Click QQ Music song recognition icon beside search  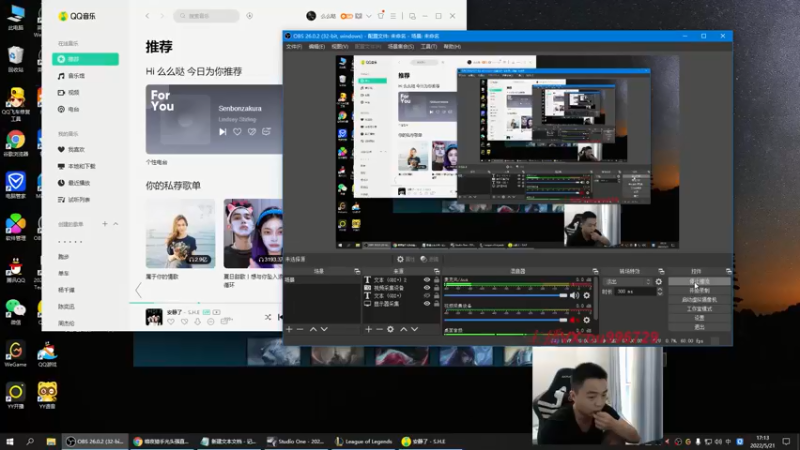[x=249, y=16]
